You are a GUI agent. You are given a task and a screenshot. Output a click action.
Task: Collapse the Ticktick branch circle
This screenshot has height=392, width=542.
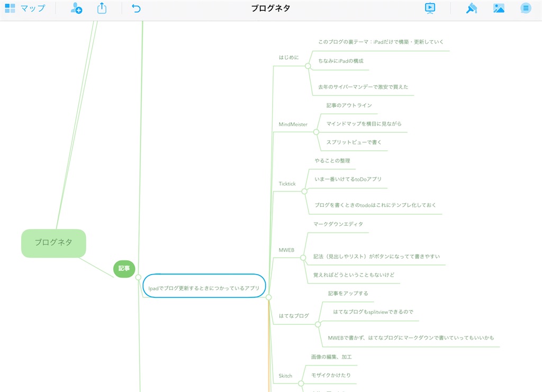click(x=304, y=192)
